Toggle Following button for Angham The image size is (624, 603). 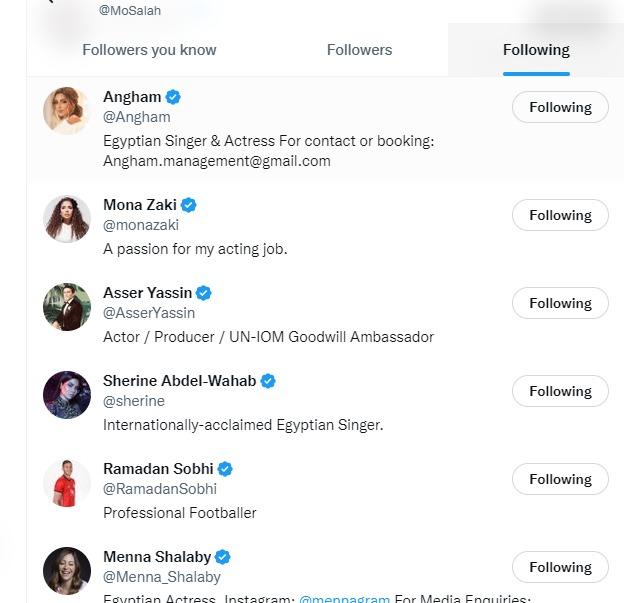pyautogui.click(x=560, y=107)
